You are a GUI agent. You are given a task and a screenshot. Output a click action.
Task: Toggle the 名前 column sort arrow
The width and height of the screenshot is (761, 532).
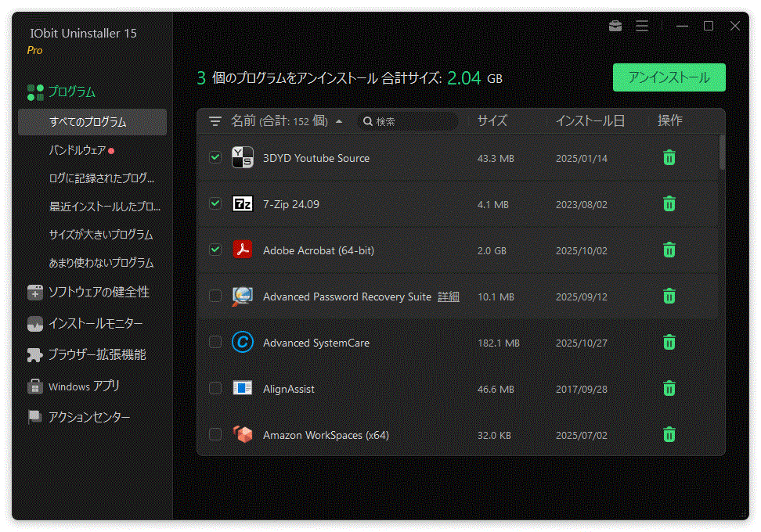(x=337, y=121)
